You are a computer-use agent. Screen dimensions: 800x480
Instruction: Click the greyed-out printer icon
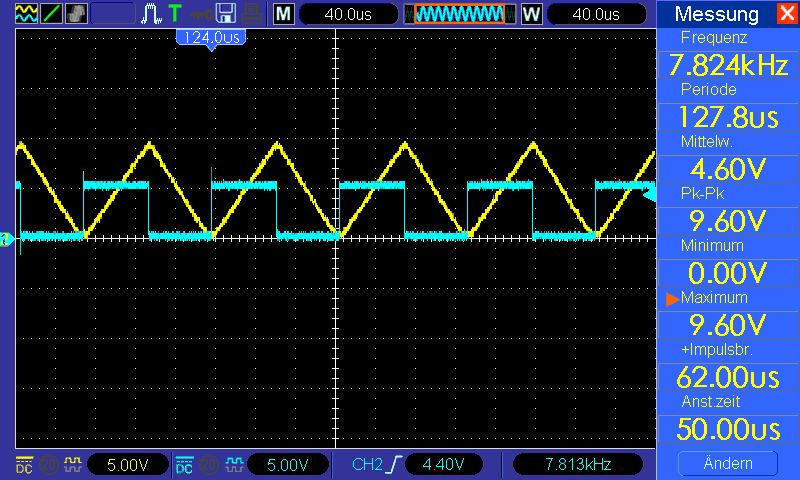pos(252,14)
